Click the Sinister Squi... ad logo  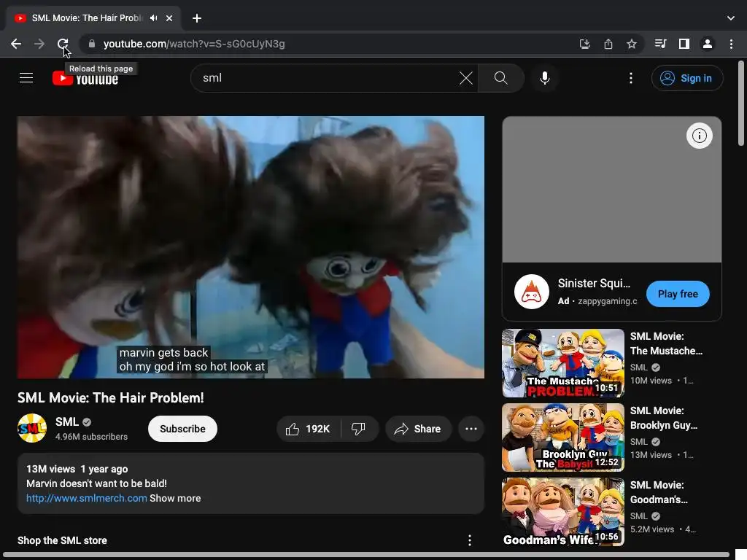532,292
